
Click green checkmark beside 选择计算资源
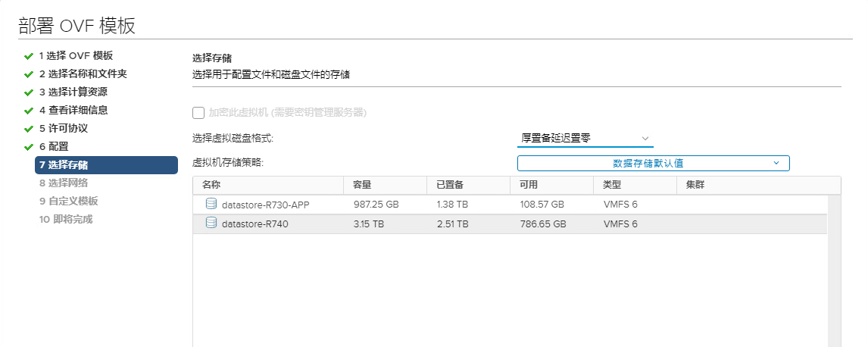[x=29, y=93]
